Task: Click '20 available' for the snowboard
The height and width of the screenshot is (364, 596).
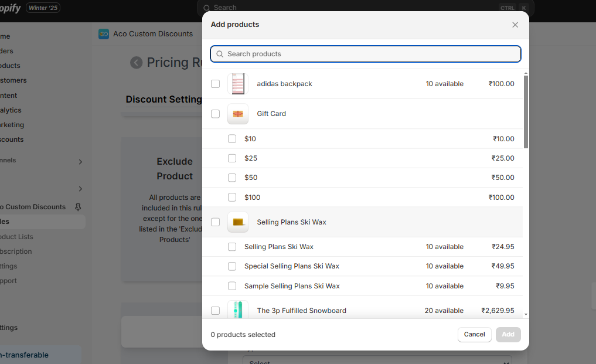Action: [444, 311]
